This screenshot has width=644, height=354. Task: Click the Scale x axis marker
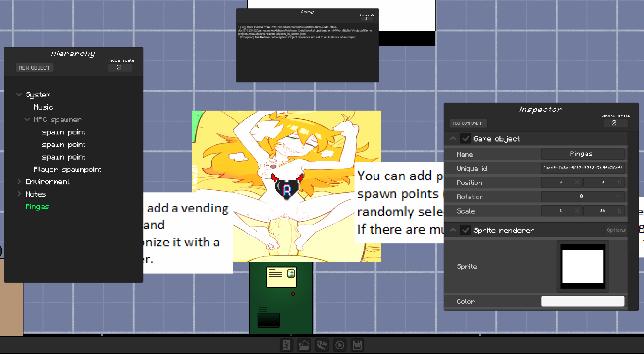(x=577, y=211)
